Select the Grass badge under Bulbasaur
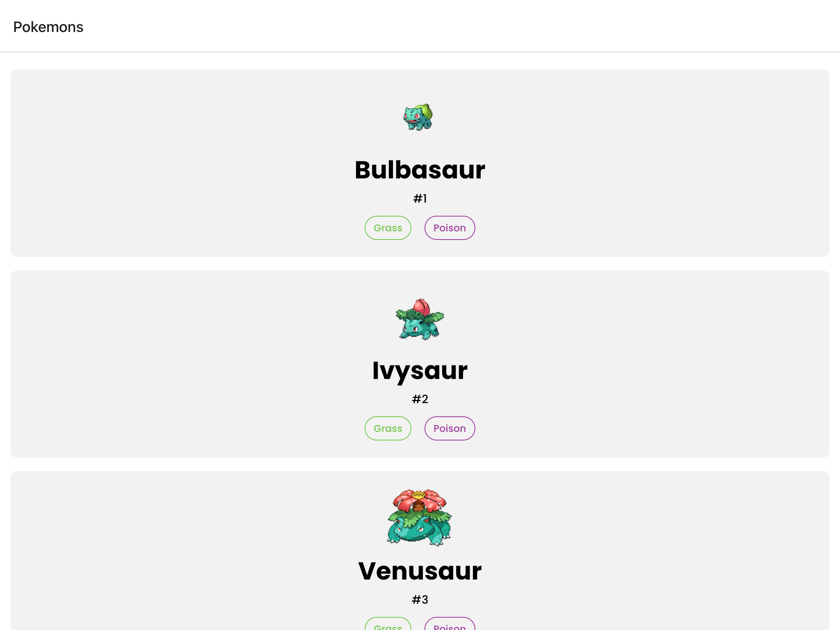The width and height of the screenshot is (840, 630). pyautogui.click(x=388, y=228)
